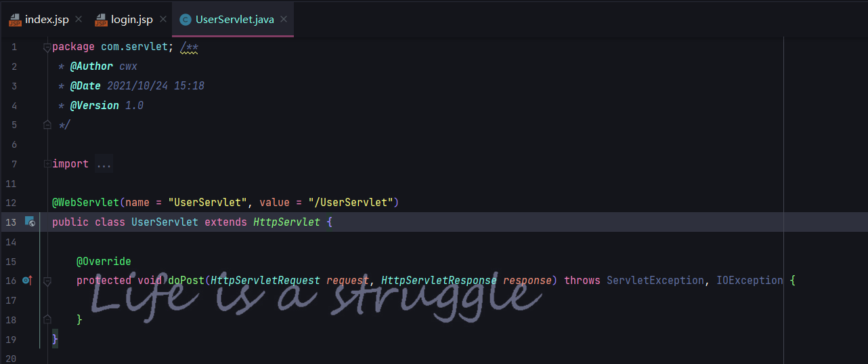Close the index.jsp tab
Screen dimensions: 868x364
(79, 19)
